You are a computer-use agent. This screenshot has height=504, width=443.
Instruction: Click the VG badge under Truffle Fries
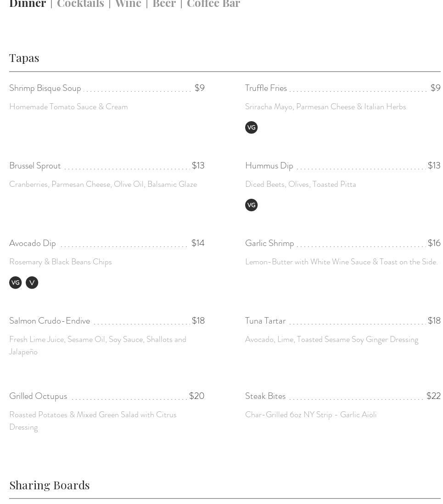(x=251, y=128)
